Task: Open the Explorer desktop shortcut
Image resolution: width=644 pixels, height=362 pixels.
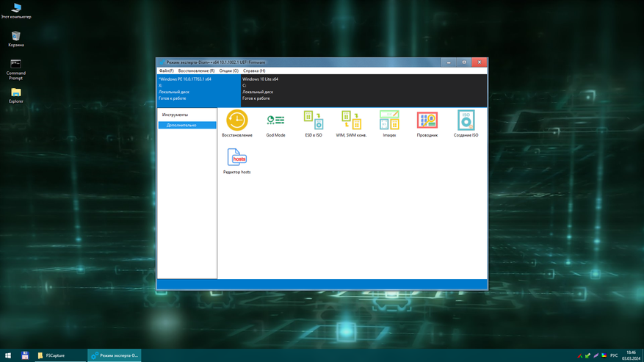Action: pyautogui.click(x=16, y=95)
